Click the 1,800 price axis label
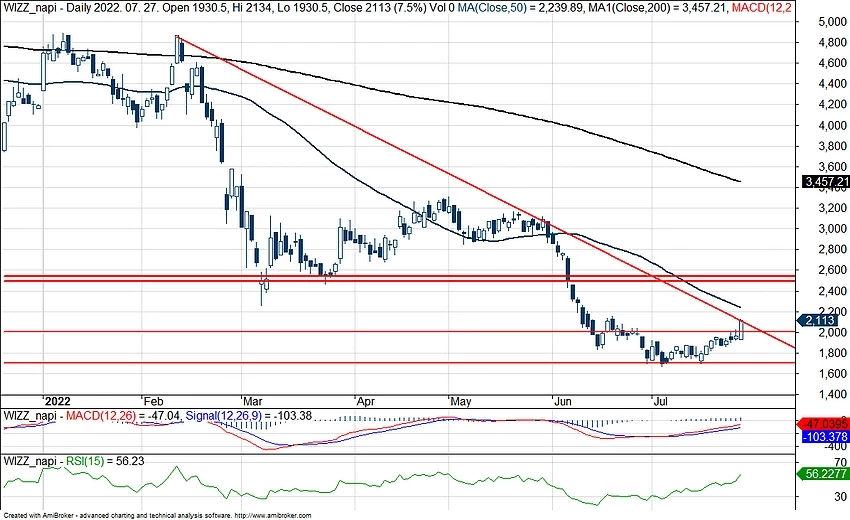This screenshot has height=520, width=850. coord(833,353)
